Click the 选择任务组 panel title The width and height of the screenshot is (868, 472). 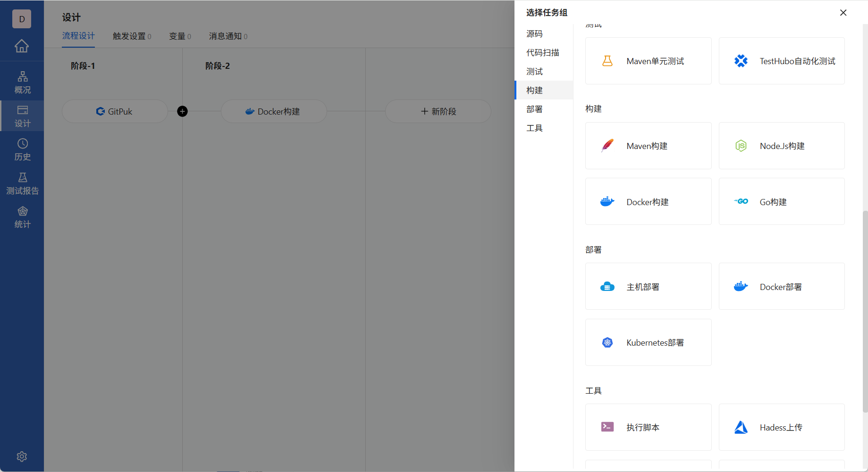[x=547, y=13]
